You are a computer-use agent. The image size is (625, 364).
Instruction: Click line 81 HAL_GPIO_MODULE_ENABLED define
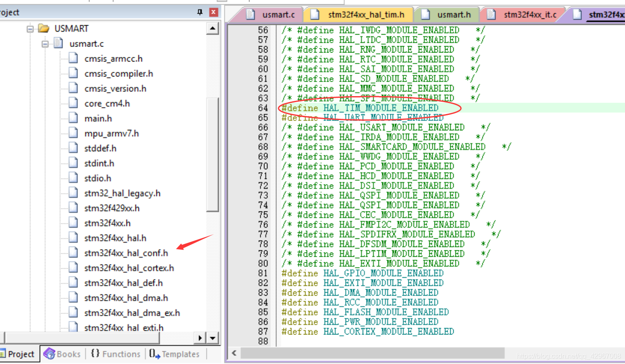point(362,273)
